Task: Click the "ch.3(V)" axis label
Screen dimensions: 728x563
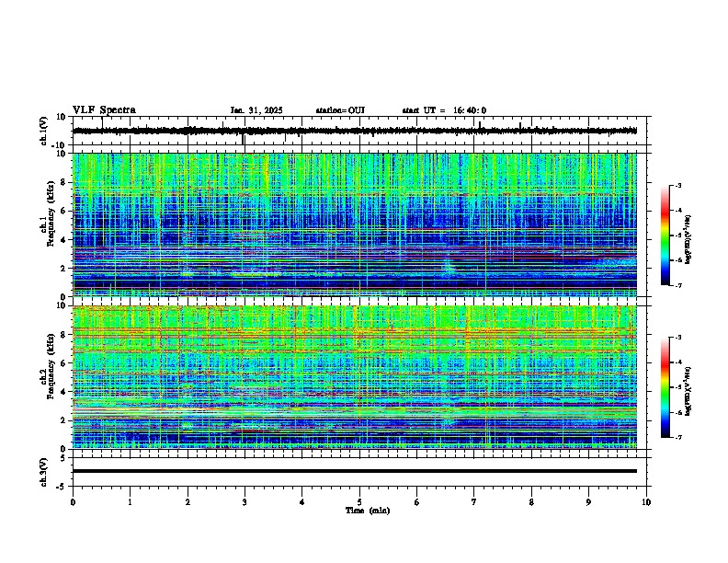Action: 43,472
